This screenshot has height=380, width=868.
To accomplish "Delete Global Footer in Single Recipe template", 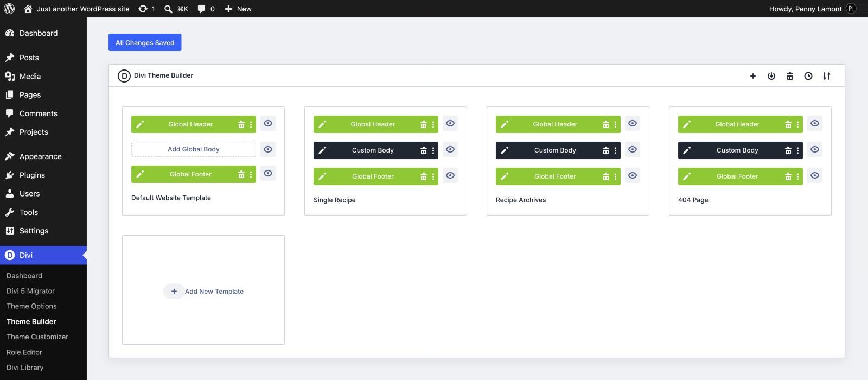I will click(424, 176).
